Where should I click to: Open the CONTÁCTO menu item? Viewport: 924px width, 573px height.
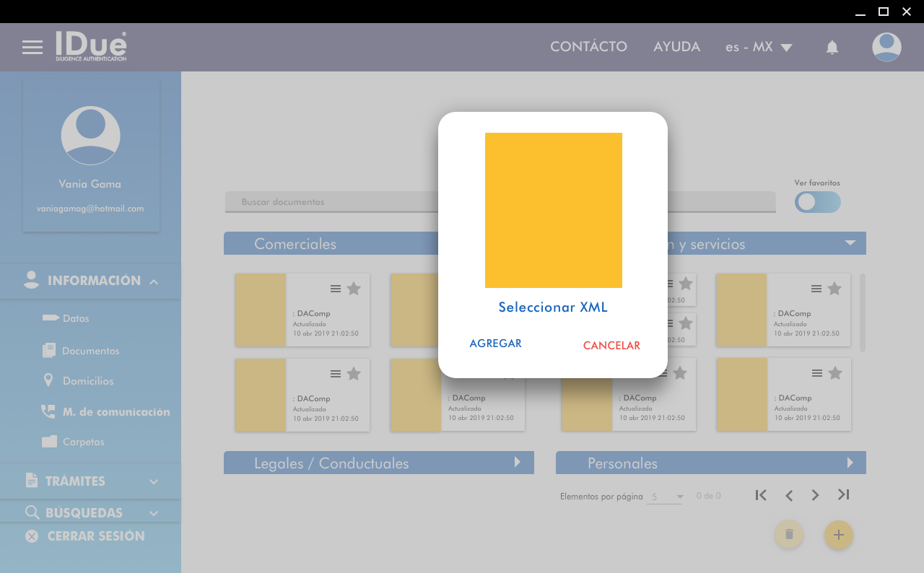(x=588, y=47)
